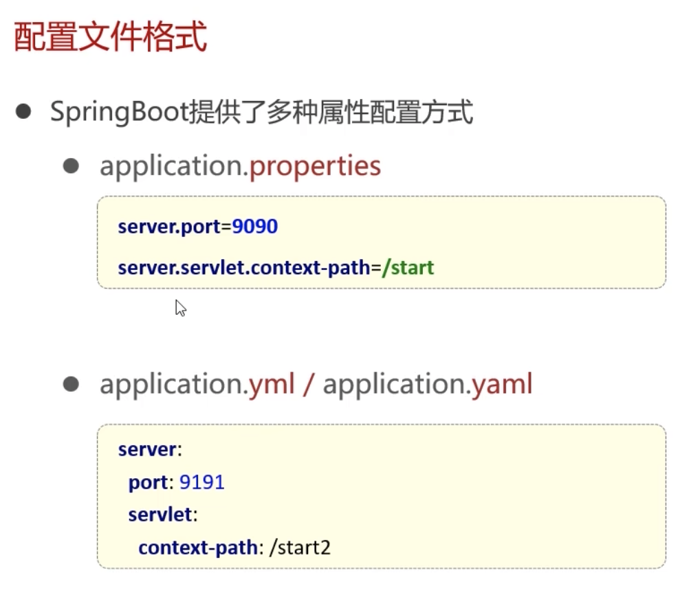Select the server.servlet.context-path=/start line

[276, 268]
